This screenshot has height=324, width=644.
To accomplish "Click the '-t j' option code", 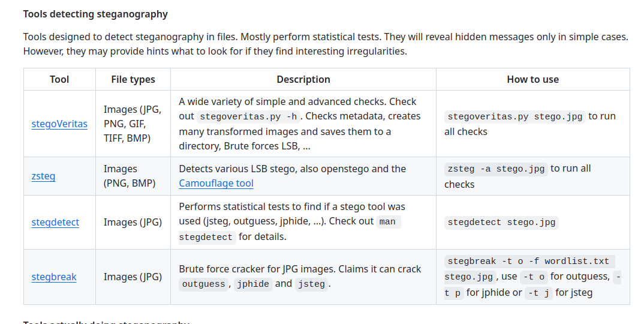I will tap(538, 293).
